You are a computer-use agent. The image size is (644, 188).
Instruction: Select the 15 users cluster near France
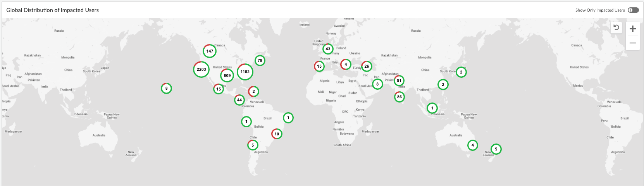pyautogui.click(x=319, y=66)
